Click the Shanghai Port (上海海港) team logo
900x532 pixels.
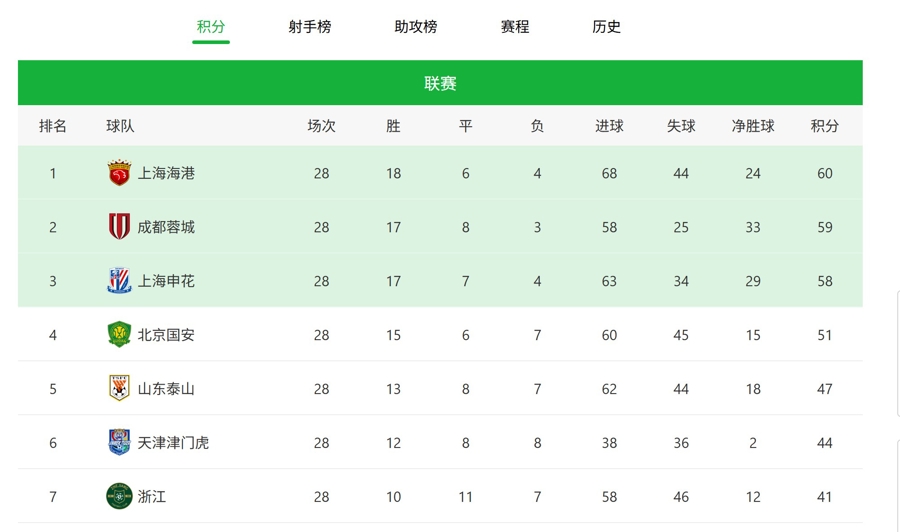point(119,173)
